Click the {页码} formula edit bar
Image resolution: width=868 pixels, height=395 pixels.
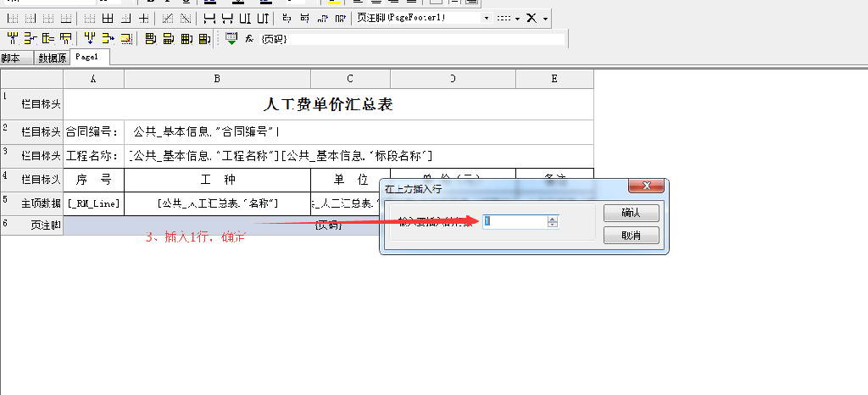[x=411, y=39]
